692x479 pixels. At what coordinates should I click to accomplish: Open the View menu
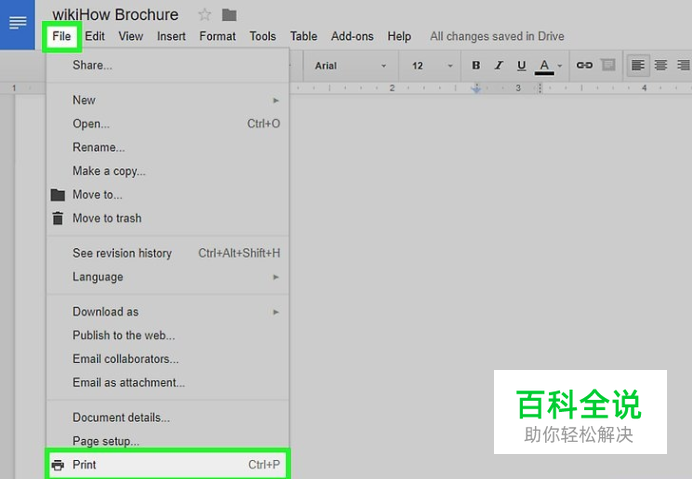point(131,36)
